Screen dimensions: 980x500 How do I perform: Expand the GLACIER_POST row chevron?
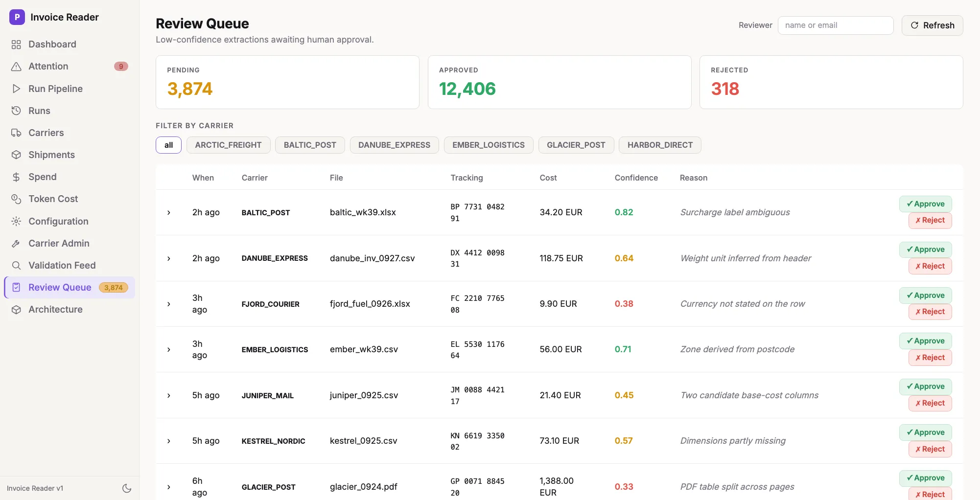[169, 487]
